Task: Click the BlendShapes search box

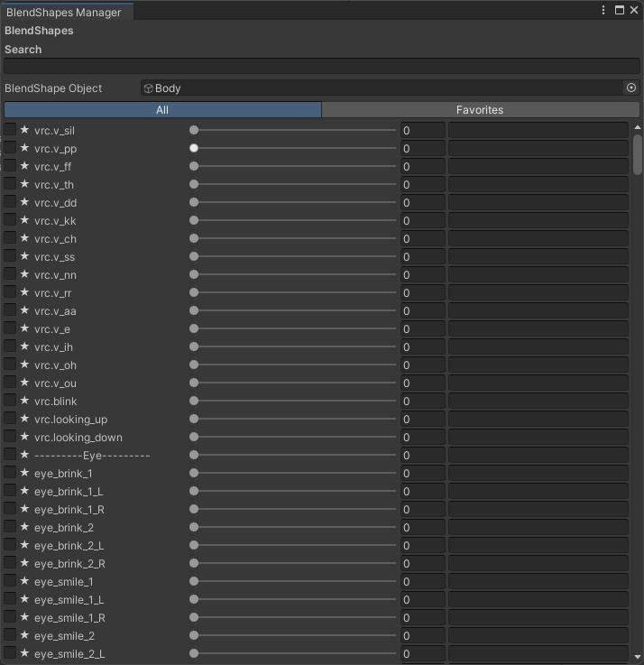Action: pyautogui.click(x=321, y=67)
